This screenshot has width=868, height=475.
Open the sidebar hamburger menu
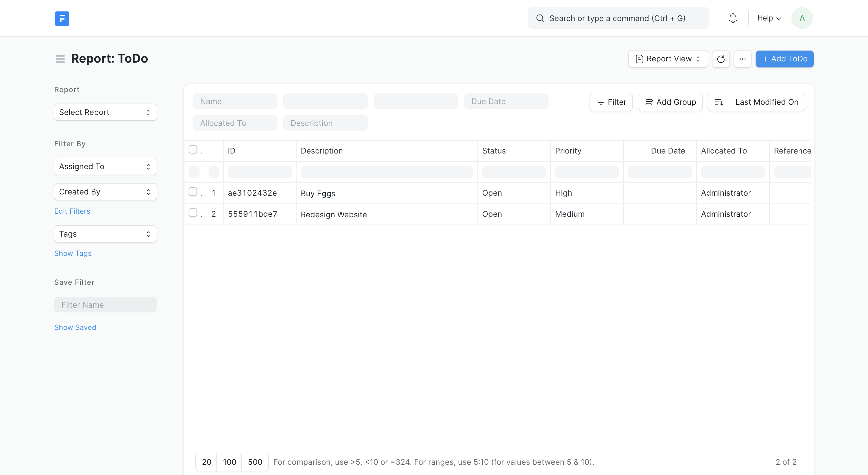click(60, 59)
